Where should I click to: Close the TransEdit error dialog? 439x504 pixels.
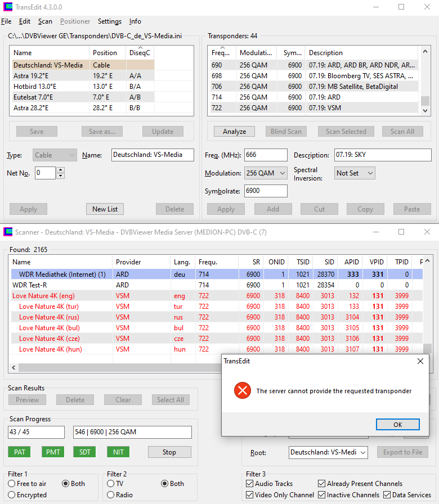point(420,361)
